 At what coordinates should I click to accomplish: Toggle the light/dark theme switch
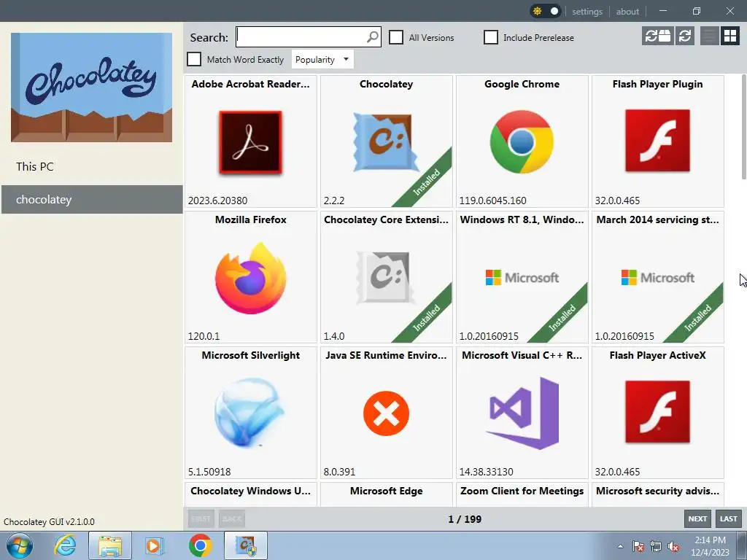point(546,11)
